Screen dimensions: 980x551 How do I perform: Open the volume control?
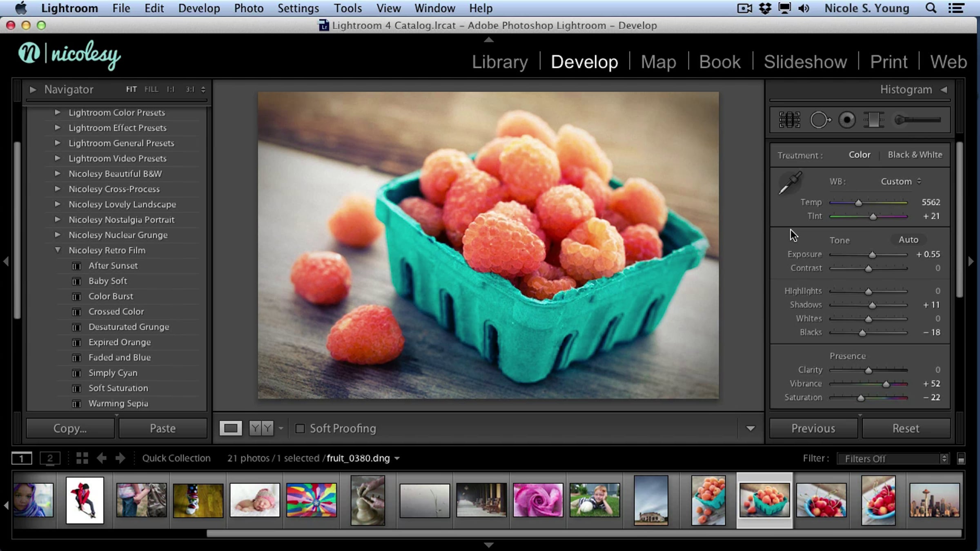(804, 8)
